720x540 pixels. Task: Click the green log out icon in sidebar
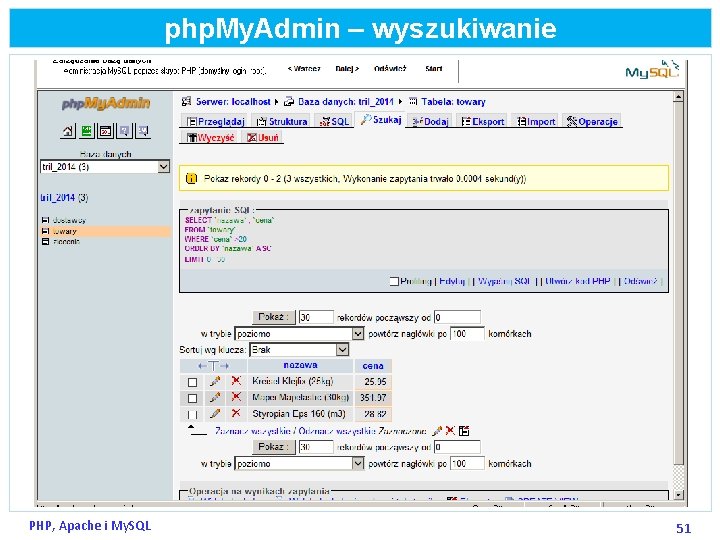(86, 131)
